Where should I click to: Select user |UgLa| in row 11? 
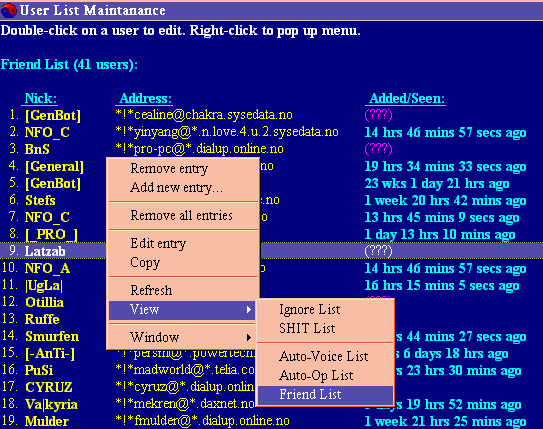(x=44, y=285)
